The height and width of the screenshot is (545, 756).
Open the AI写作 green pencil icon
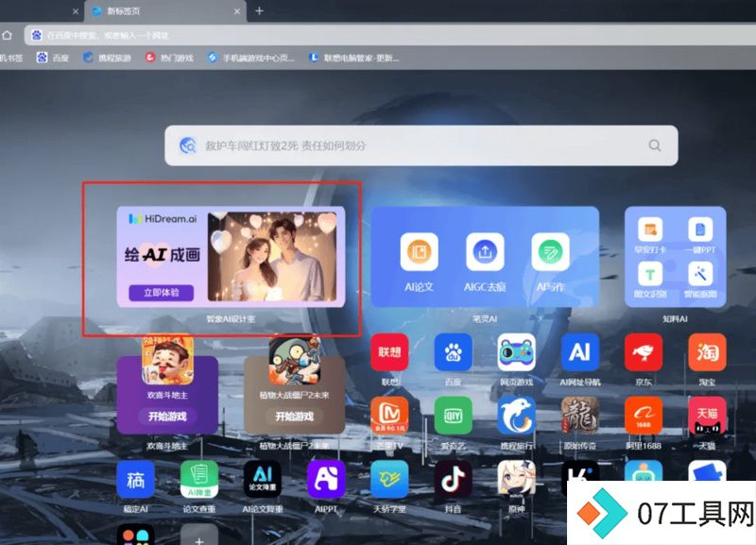(x=551, y=251)
